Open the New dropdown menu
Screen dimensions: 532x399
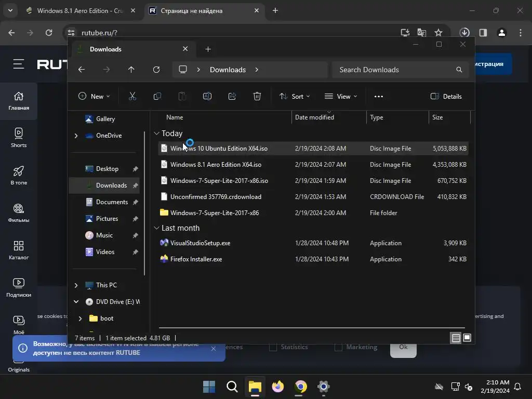click(x=94, y=96)
